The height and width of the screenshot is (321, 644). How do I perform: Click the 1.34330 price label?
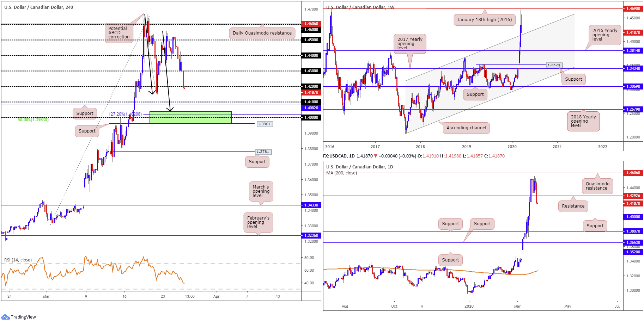coord(311,205)
